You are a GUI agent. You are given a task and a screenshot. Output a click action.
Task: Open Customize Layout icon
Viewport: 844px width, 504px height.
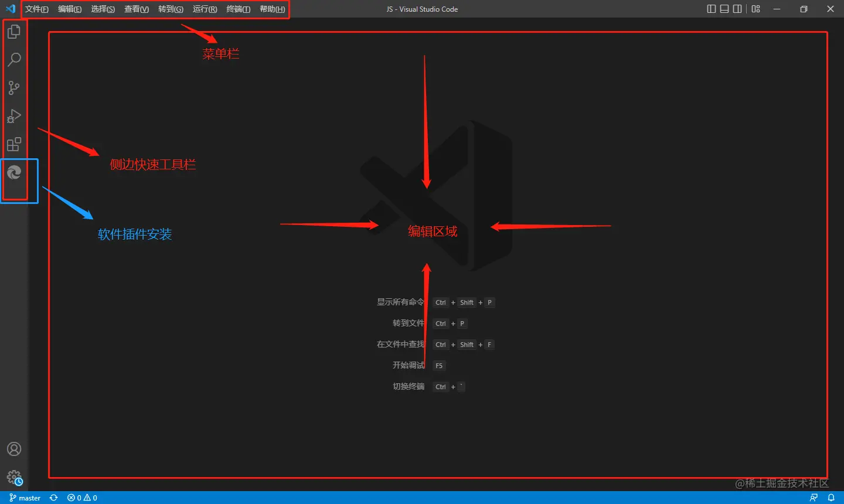756,9
